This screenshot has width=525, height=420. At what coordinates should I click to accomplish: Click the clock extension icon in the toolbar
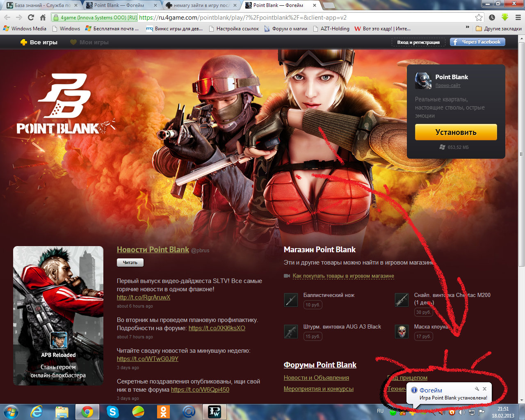tap(492, 17)
